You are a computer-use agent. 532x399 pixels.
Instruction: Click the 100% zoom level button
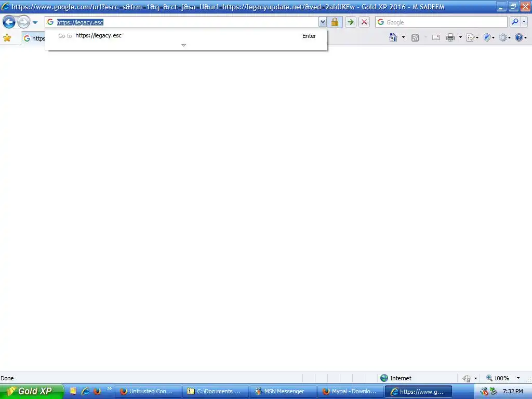click(497, 378)
